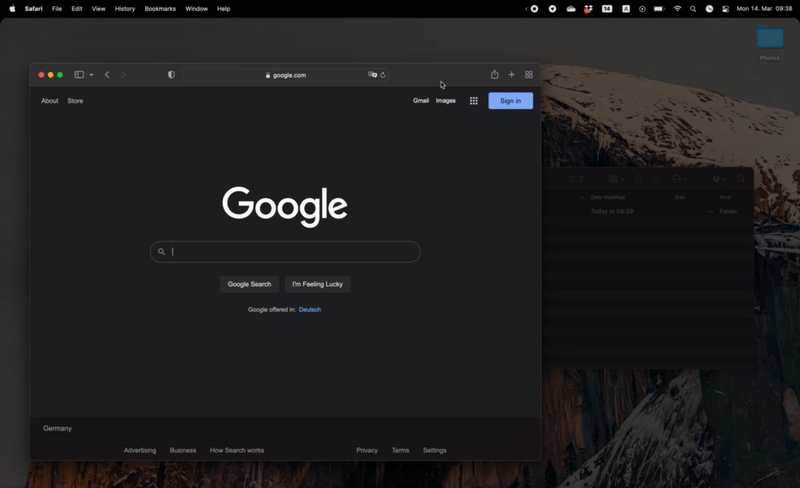
Task: Reload the Google page
Action: [383, 75]
